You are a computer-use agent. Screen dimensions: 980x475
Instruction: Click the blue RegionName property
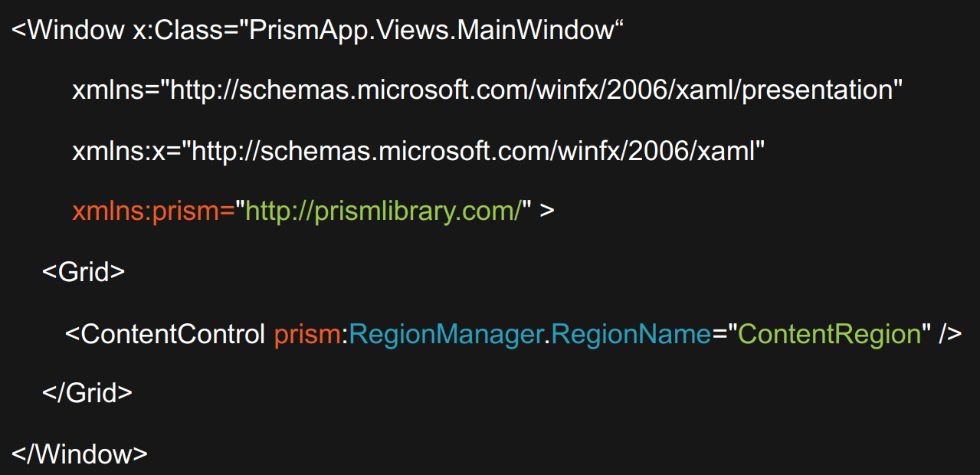pyautogui.click(x=631, y=335)
